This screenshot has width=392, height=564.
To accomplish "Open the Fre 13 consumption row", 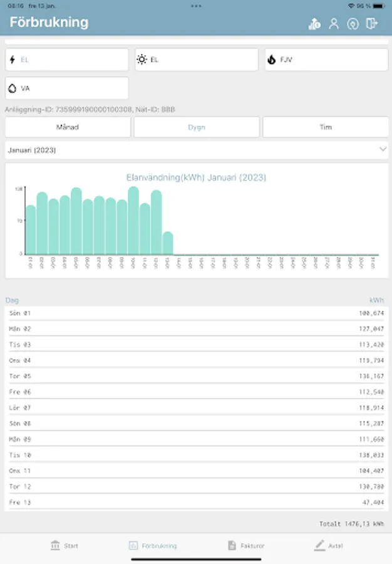I will click(x=197, y=502).
